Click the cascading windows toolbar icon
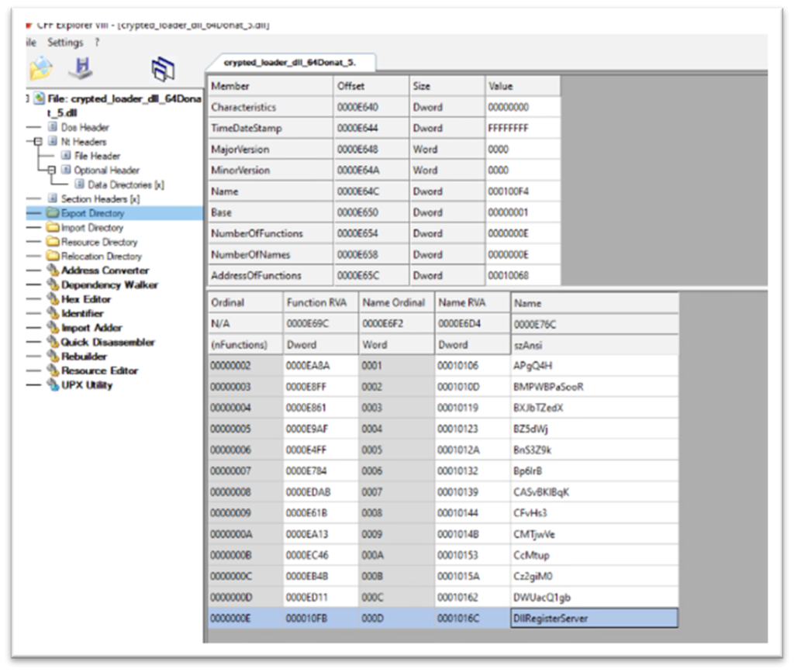Screen dimensions: 794x672 pyautogui.click(x=163, y=70)
